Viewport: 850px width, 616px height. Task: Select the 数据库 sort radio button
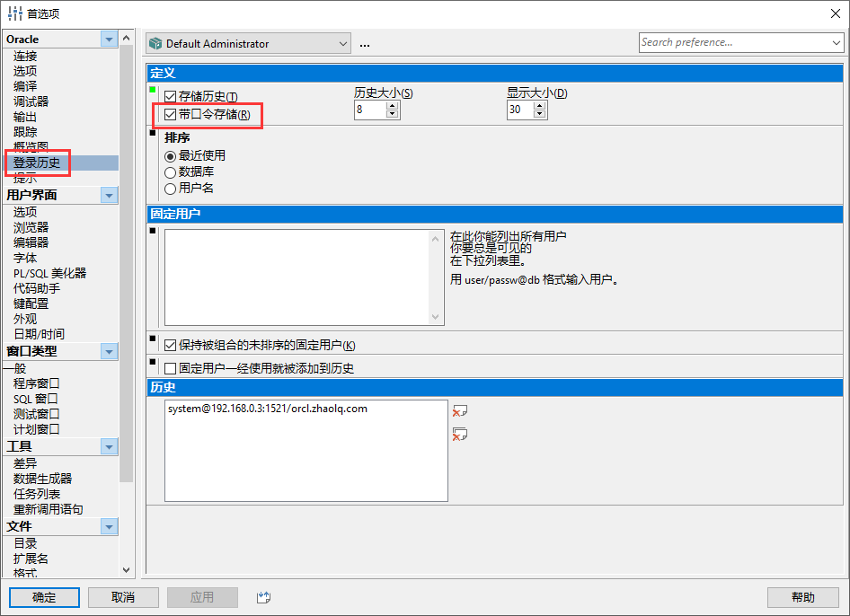[170, 172]
